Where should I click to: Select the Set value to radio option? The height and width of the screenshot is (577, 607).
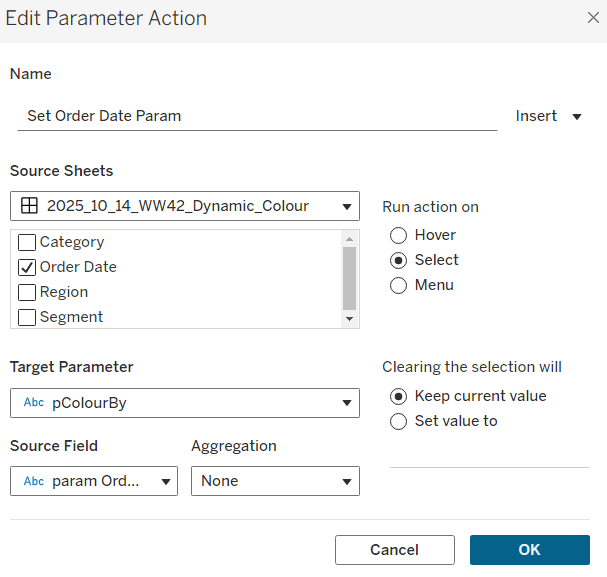click(398, 421)
